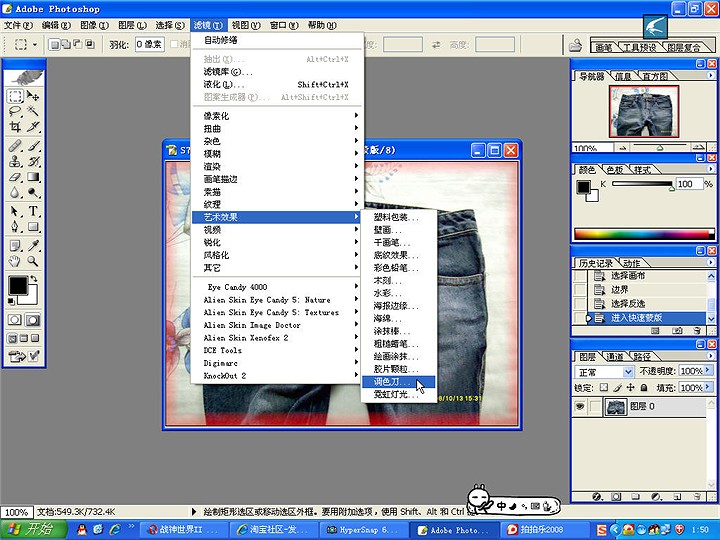The height and width of the screenshot is (540, 720).
Task: Select the Hand tool
Action: tap(15, 261)
